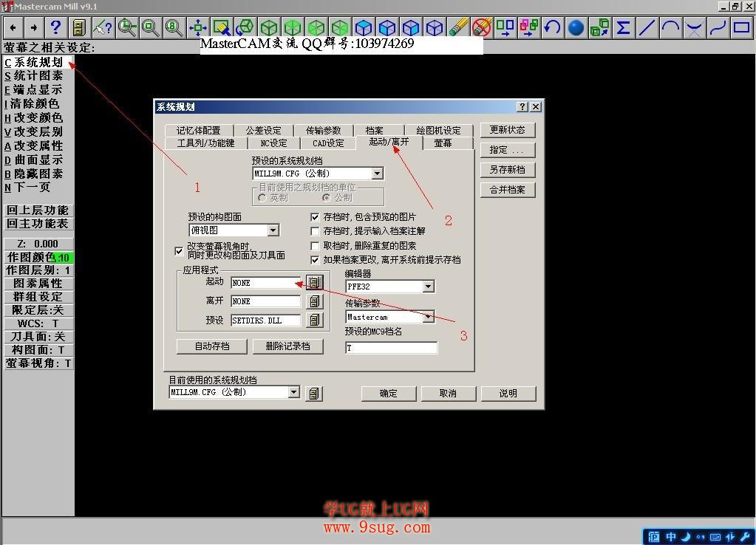Select H 改变颜色 in the left menu
Image resolution: width=756 pixels, height=545 pixels.
point(34,118)
